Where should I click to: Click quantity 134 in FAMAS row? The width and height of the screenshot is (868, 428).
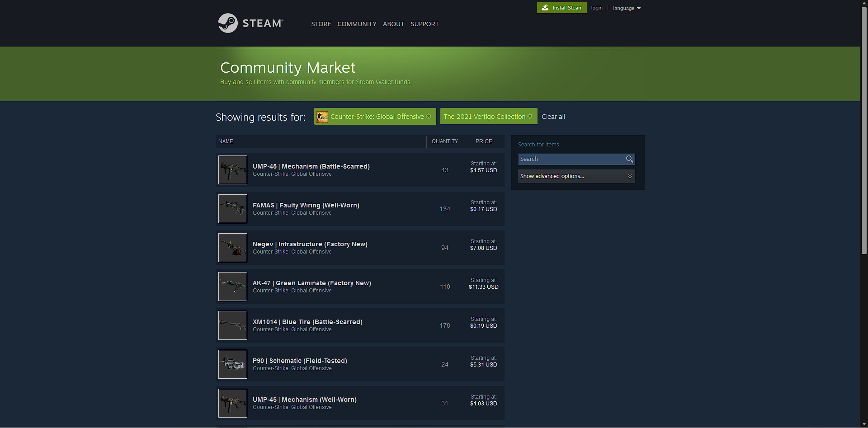click(445, 209)
